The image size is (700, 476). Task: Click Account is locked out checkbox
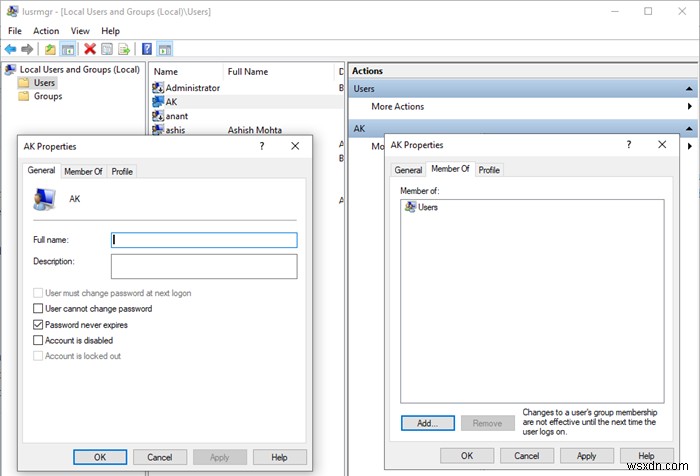[38, 356]
